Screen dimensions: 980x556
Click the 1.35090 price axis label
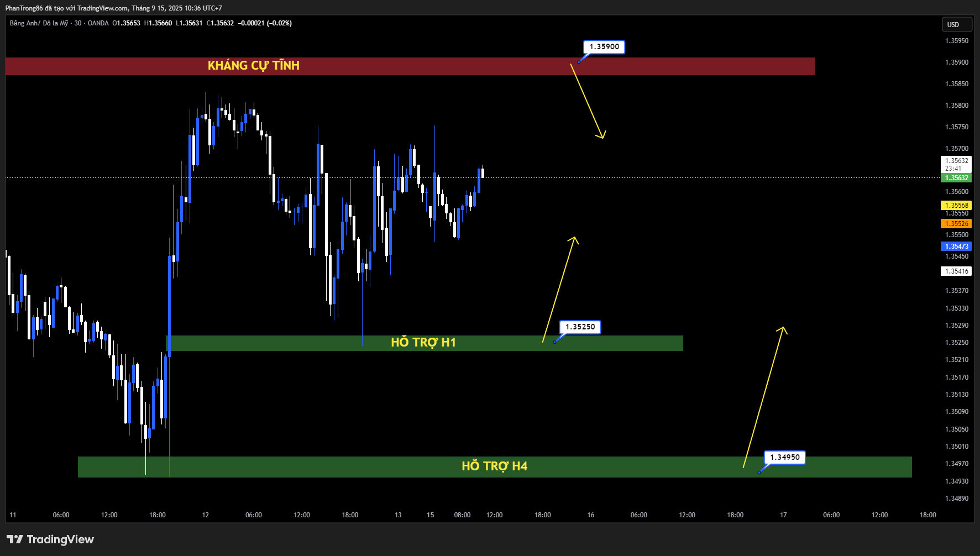tap(957, 412)
